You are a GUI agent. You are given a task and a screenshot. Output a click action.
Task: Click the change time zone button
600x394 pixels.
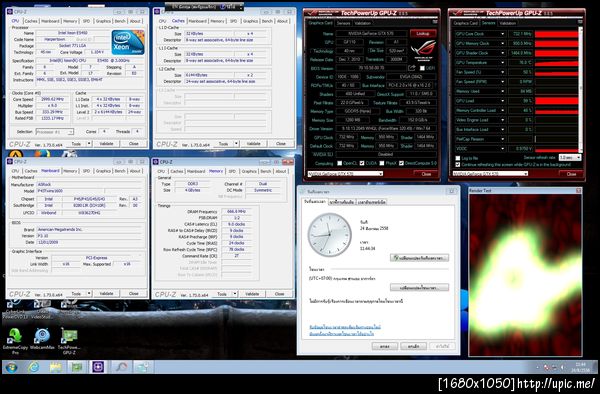(419, 288)
